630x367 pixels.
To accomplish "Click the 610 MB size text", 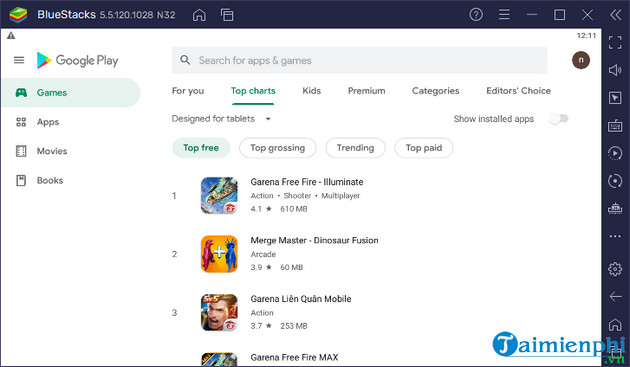I will 294,209.
